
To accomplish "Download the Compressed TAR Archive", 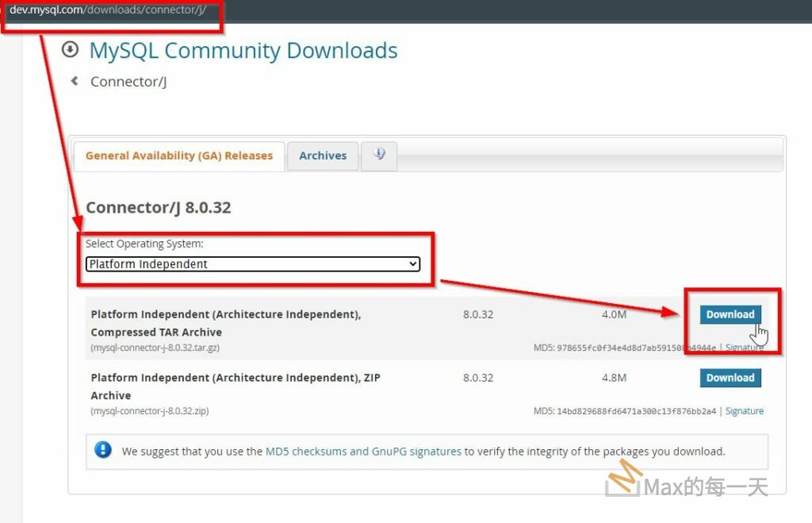I will click(x=730, y=314).
